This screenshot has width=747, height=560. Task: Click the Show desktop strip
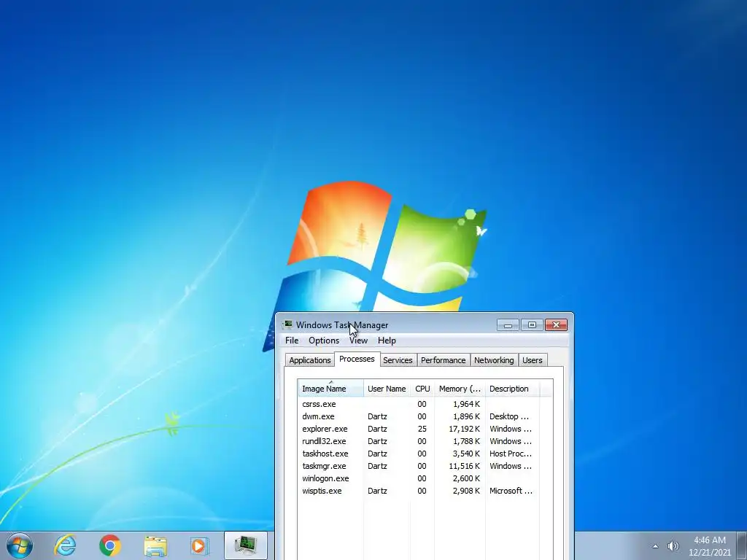(742, 545)
